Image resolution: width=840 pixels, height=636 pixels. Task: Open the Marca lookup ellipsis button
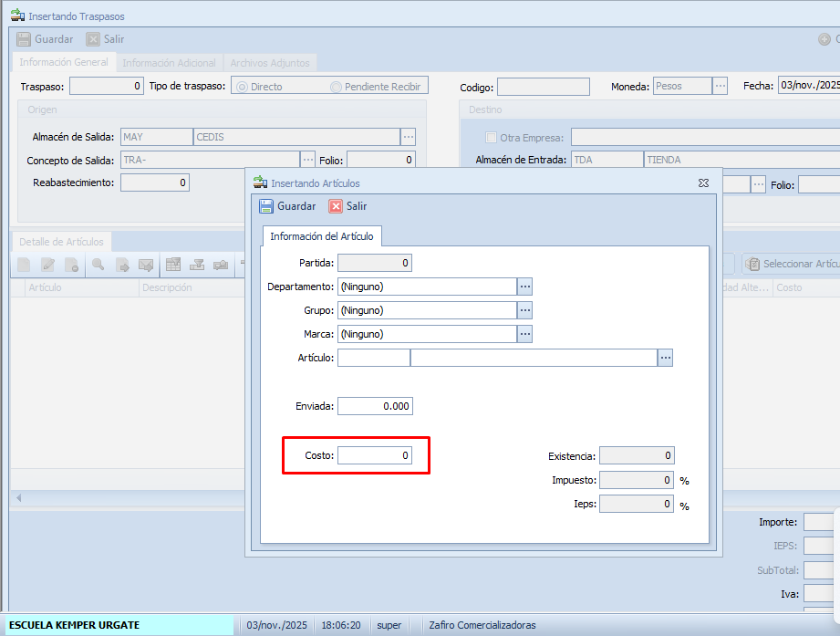click(x=524, y=334)
